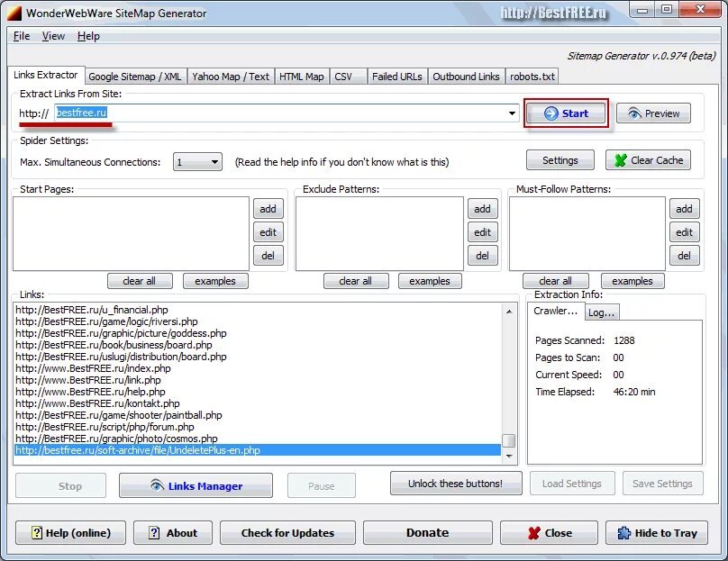Switch to robots.txt tab
728x561 pixels.
point(532,77)
